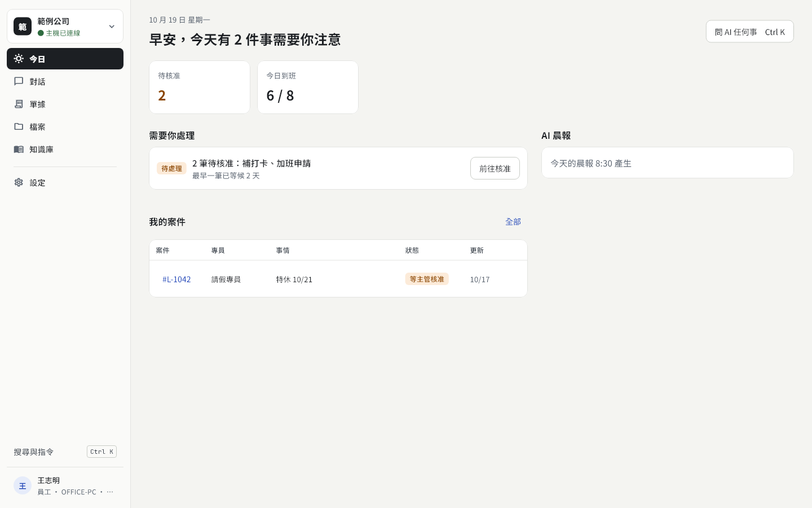Open 設定 from the sidebar
Image resolution: width=812 pixels, height=508 pixels.
65,182
